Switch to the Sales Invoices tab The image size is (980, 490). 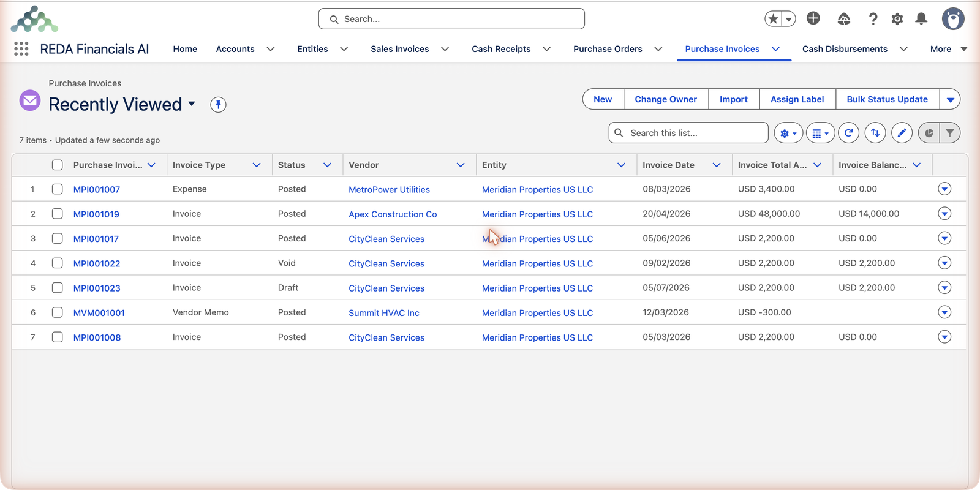[400, 49]
